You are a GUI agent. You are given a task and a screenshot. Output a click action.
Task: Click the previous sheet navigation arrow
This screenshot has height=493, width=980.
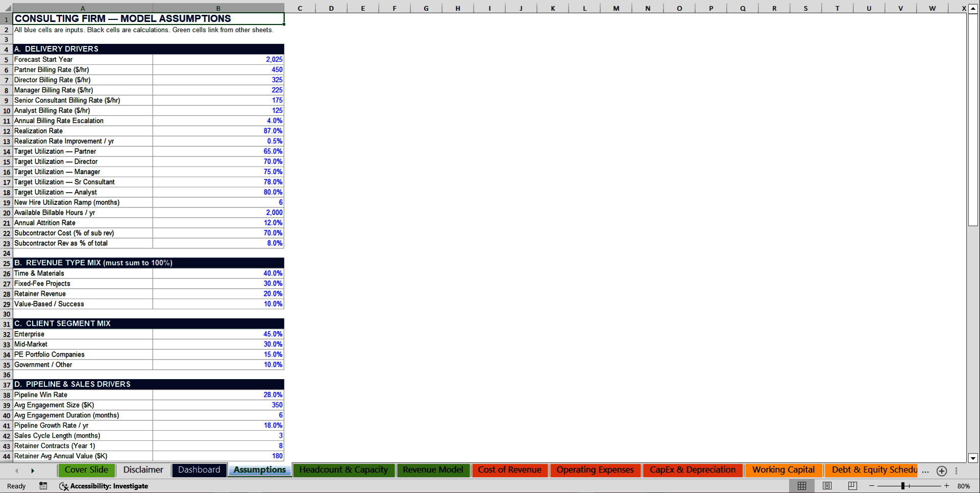point(16,470)
